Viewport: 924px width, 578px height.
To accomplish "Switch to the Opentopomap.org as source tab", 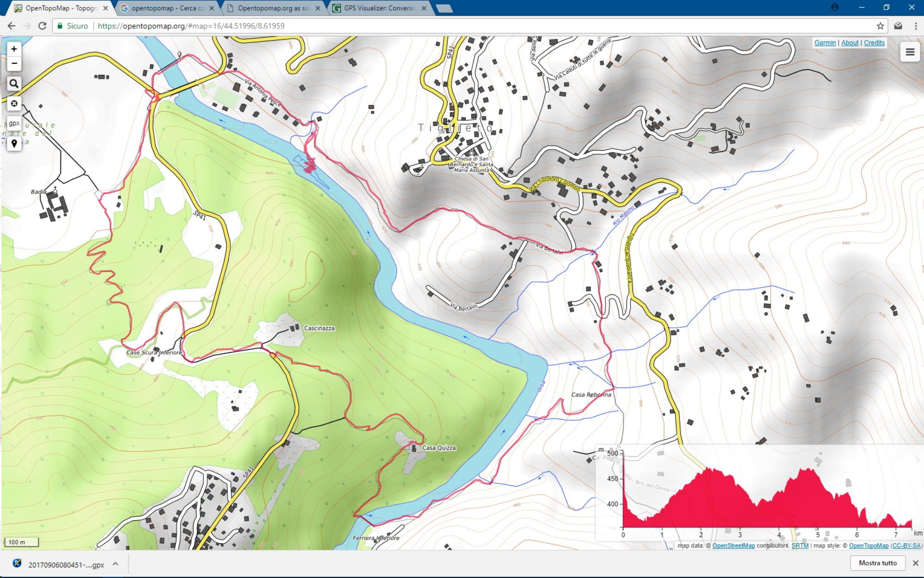I will [x=274, y=8].
